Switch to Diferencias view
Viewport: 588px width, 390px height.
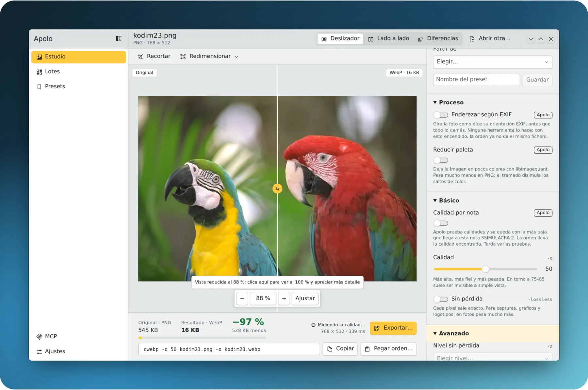pyautogui.click(x=438, y=39)
